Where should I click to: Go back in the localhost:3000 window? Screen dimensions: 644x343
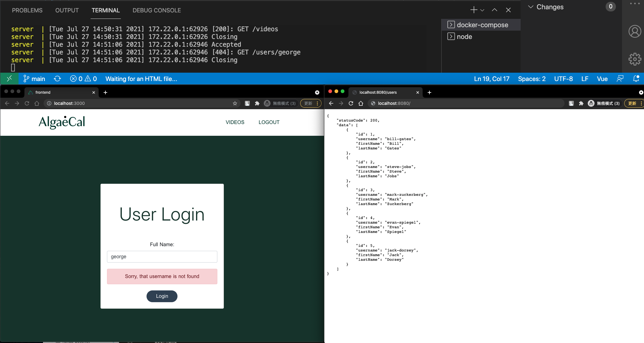(7, 103)
